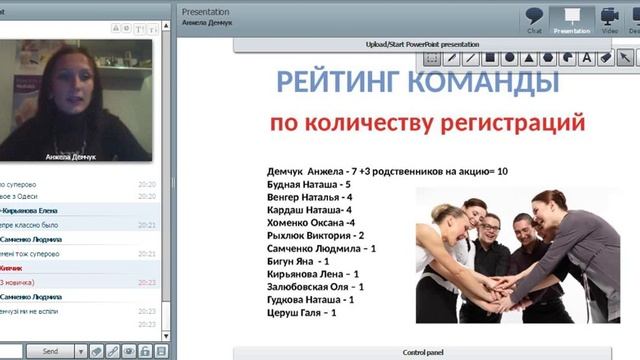640x360 pixels.
Task: Click the 'РЕЙТИНГ КОМАНДЫ' slide title
Action: tap(418, 82)
